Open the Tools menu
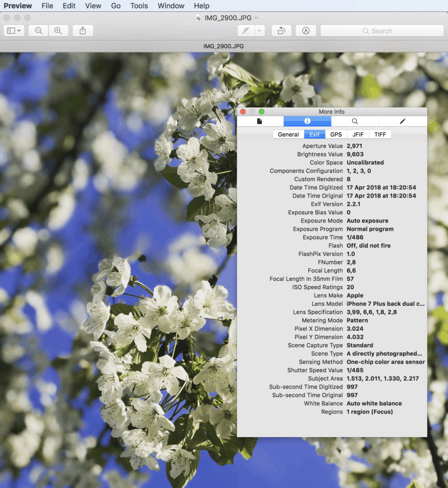 (x=139, y=6)
